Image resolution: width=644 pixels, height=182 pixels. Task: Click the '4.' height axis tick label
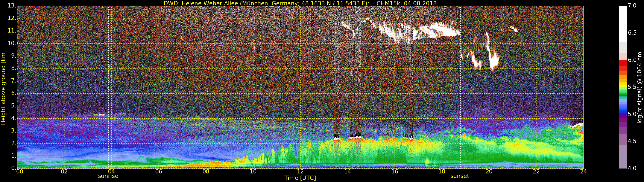pyautogui.click(x=14, y=118)
